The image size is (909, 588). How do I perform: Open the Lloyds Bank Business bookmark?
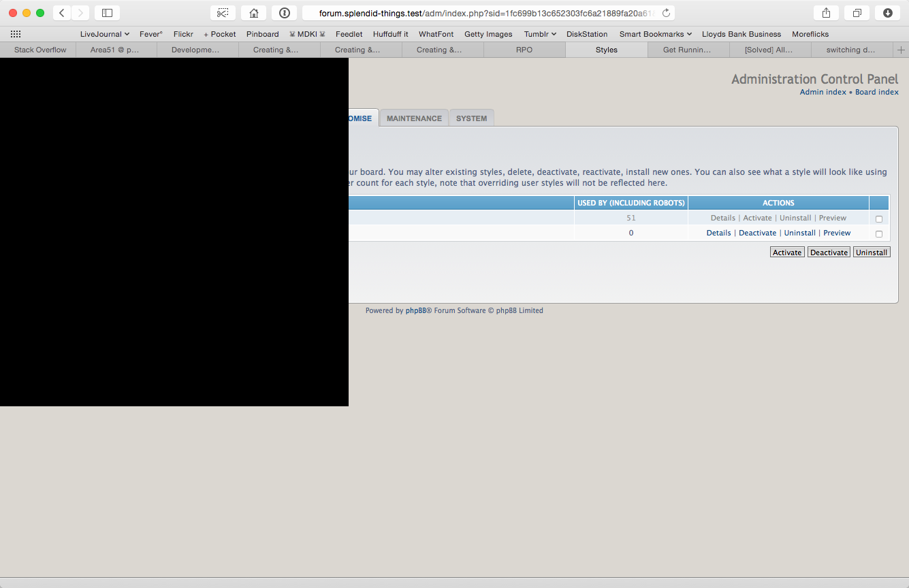point(741,34)
